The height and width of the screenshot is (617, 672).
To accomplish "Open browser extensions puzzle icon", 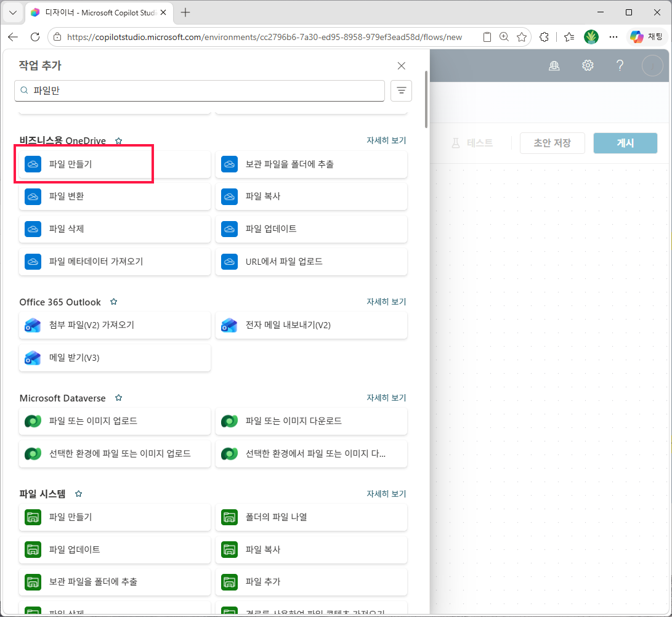I will (x=544, y=37).
